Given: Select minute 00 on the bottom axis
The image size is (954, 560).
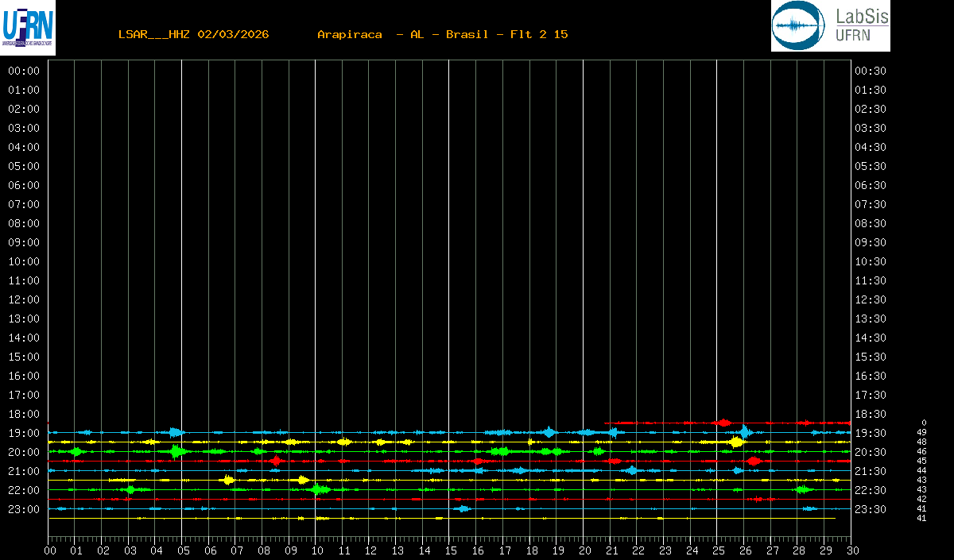Looking at the screenshot, I should [49, 550].
